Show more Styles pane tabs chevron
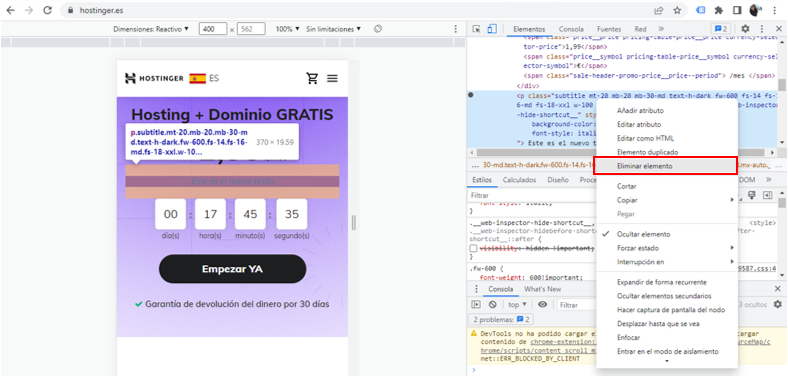Image resolution: width=788 pixels, height=376 pixels. [x=768, y=179]
